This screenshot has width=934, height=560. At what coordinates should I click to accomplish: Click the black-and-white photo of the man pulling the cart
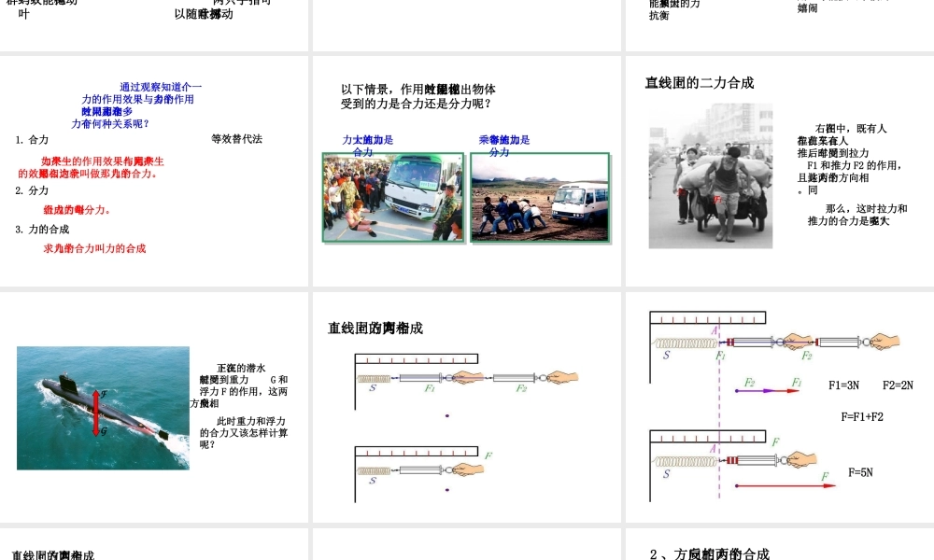[710, 175]
